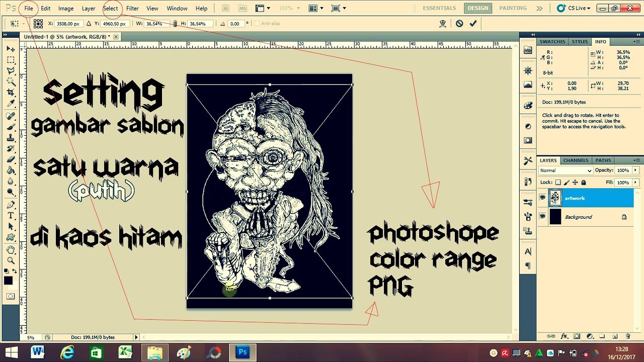Image resolution: width=644 pixels, height=362 pixels.
Task: Delete layer trash icon
Action: (x=627, y=336)
